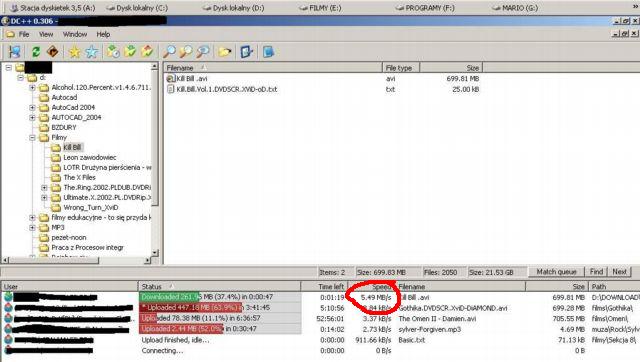Sort by the Filename column header
Image resolution: width=640 pixels, height=362 pixels.
tap(273, 68)
